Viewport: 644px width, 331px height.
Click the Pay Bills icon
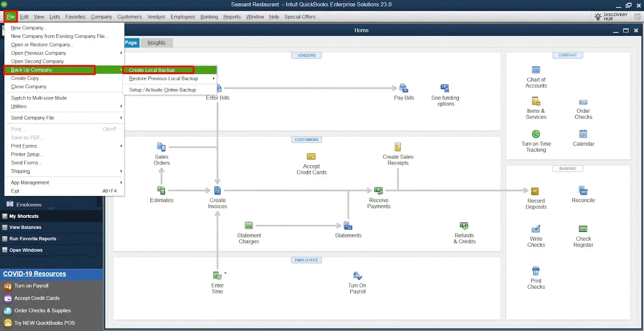[403, 88]
